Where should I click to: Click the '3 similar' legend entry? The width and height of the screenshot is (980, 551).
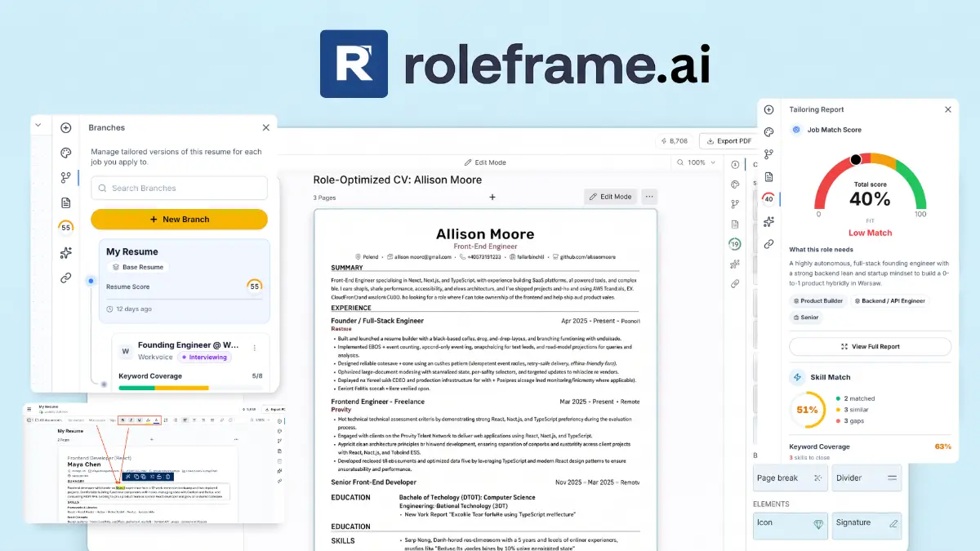click(853, 409)
